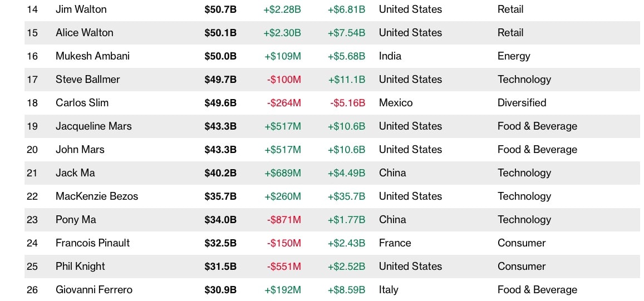This screenshot has width=644, height=301.
Task: Open Jim Walton's billionaire profile
Action: (x=81, y=9)
